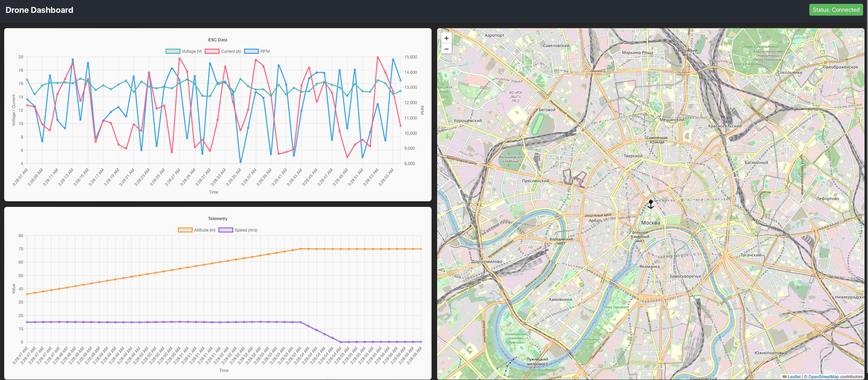Click the Drone Dashboard header title
The width and height of the screenshot is (868, 380).
39,10
